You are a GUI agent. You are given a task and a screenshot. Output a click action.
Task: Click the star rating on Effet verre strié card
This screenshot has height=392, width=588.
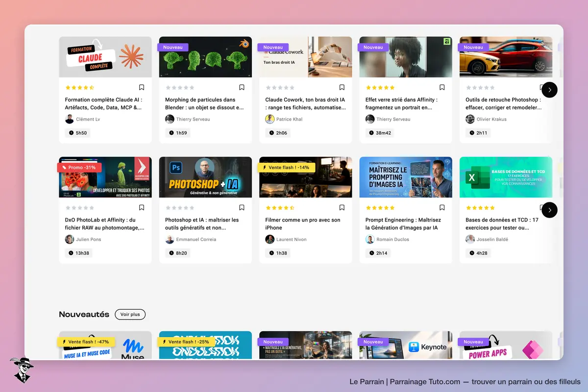coord(380,88)
